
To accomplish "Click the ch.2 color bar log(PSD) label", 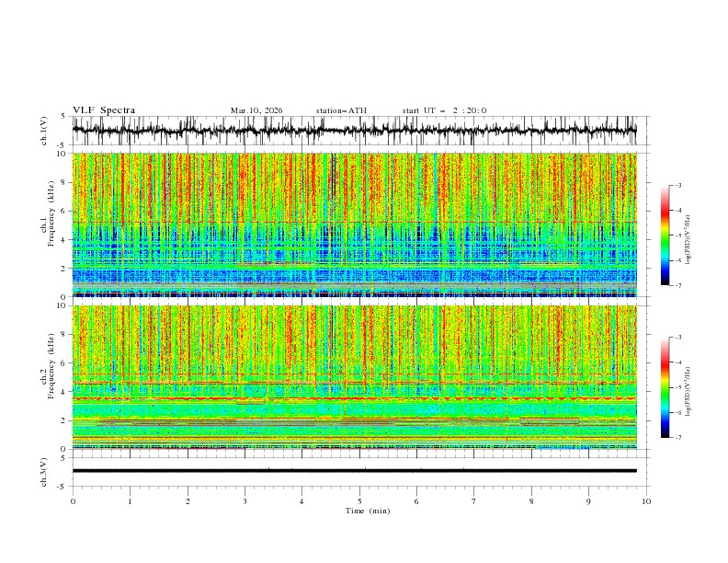I will [688, 392].
